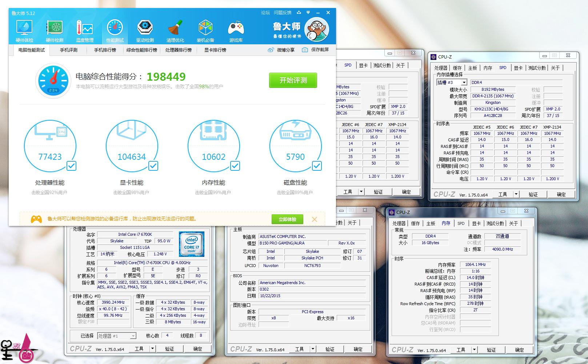588x364 pixels.
Task: Click CPU-Z title icon of the 内存 memory window
Action: 392,212
